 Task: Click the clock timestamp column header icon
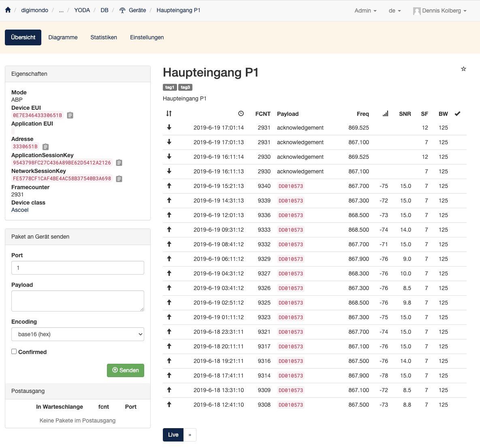click(241, 114)
